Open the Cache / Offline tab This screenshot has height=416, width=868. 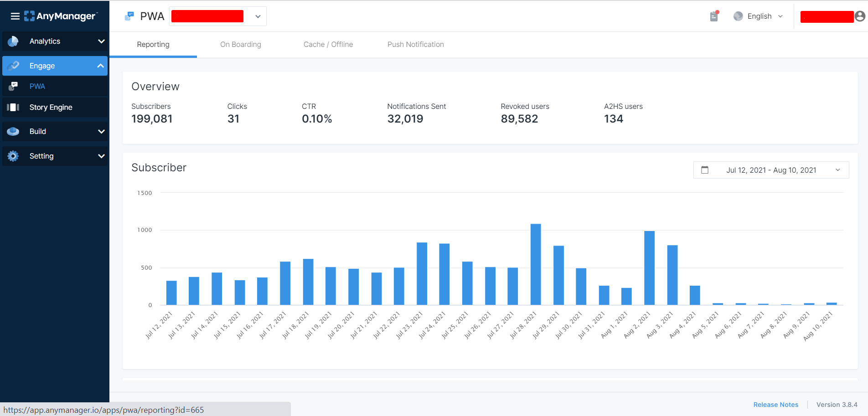click(328, 45)
